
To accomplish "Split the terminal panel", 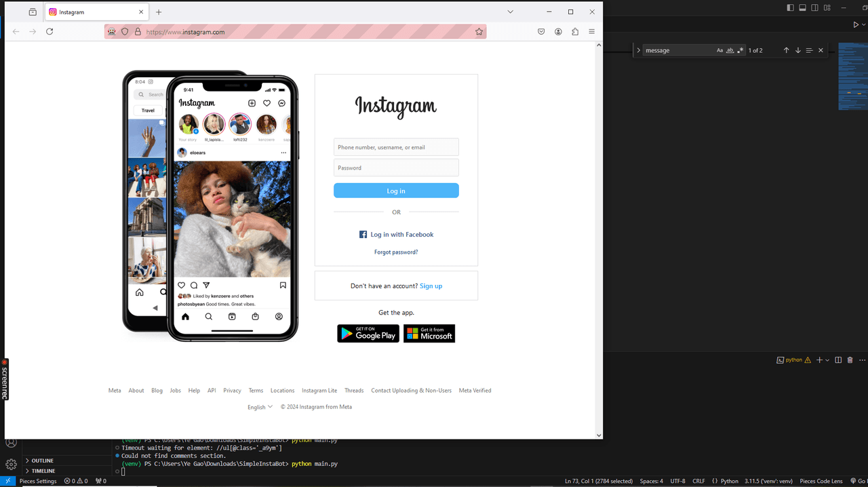I will coord(838,360).
